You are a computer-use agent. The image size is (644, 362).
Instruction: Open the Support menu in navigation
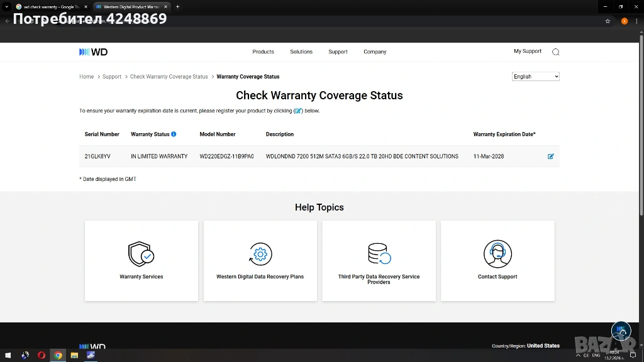point(338,52)
